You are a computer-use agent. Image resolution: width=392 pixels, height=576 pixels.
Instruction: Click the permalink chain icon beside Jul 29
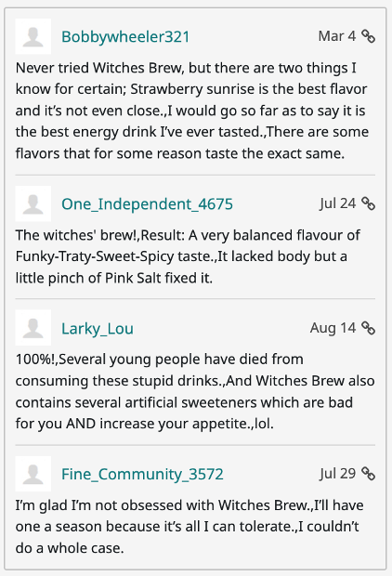pyautogui.click(x=368, y=474)
